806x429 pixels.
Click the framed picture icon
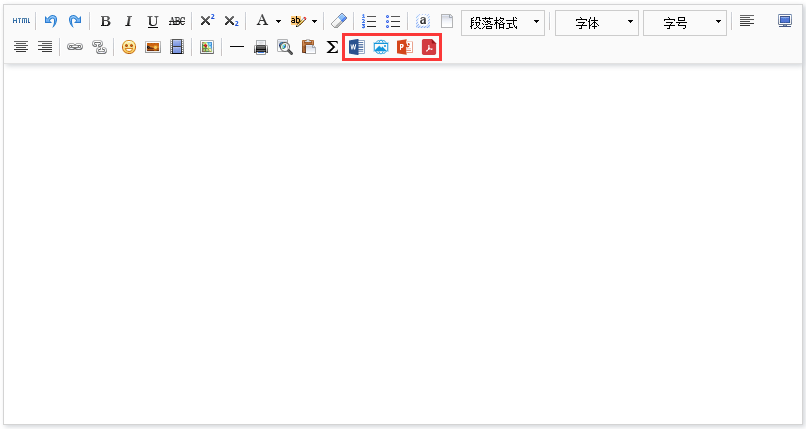pos(207,47)
